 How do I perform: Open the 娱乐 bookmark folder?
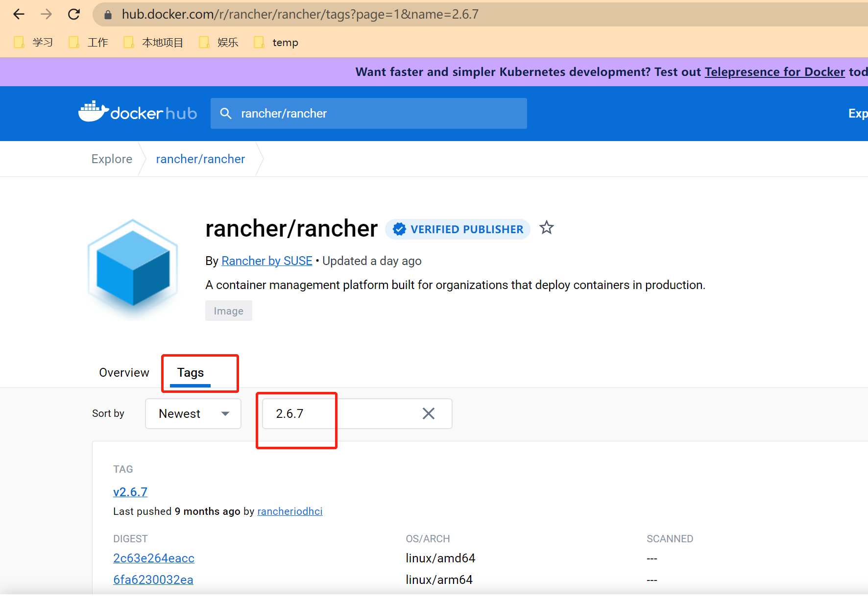pos(218,43)
